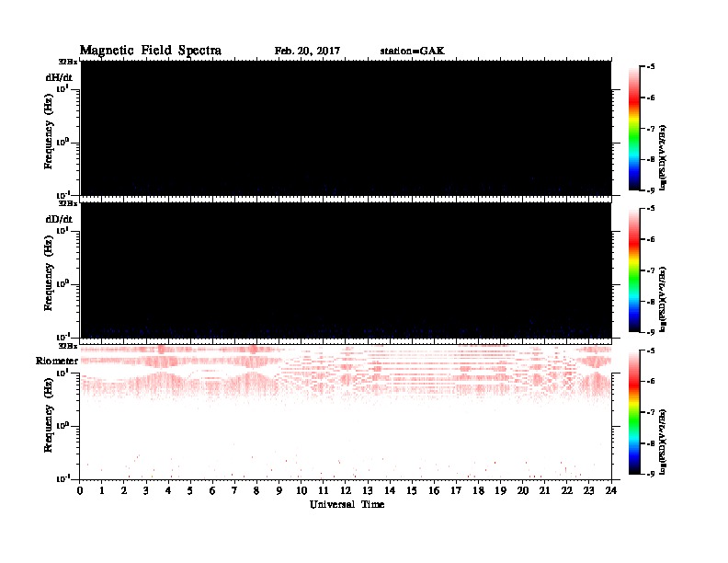Screen dimensions: 728x563
Task: Click the "-5" value on the dH/dt color bar
Action: point(651,67)
